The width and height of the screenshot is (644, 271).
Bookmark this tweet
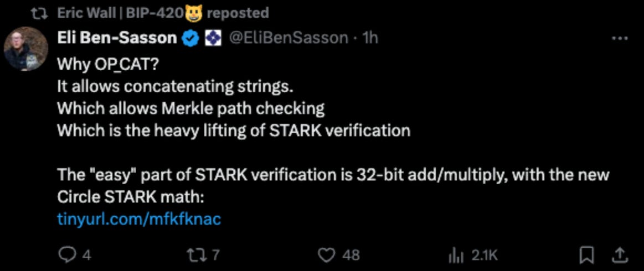tap(586, 254)
